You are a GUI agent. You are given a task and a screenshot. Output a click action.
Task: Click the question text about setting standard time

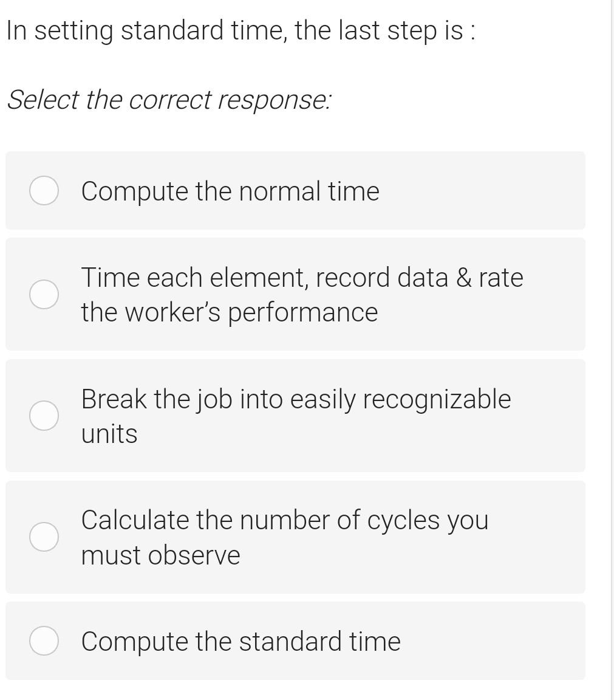pyautogui.click(x=239, y=29)
